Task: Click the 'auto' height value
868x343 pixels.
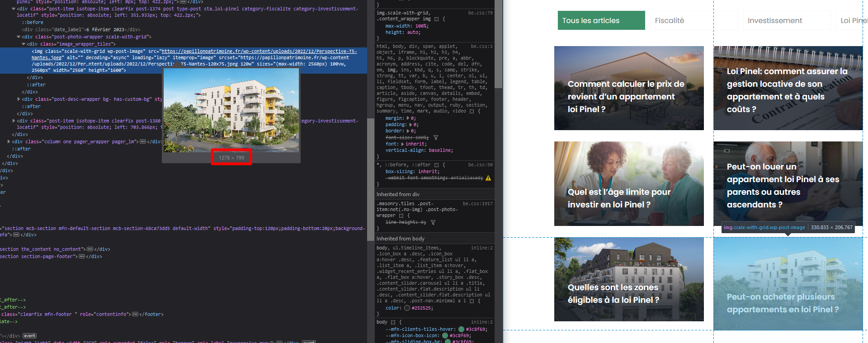Action: click(x=413, y=33)
